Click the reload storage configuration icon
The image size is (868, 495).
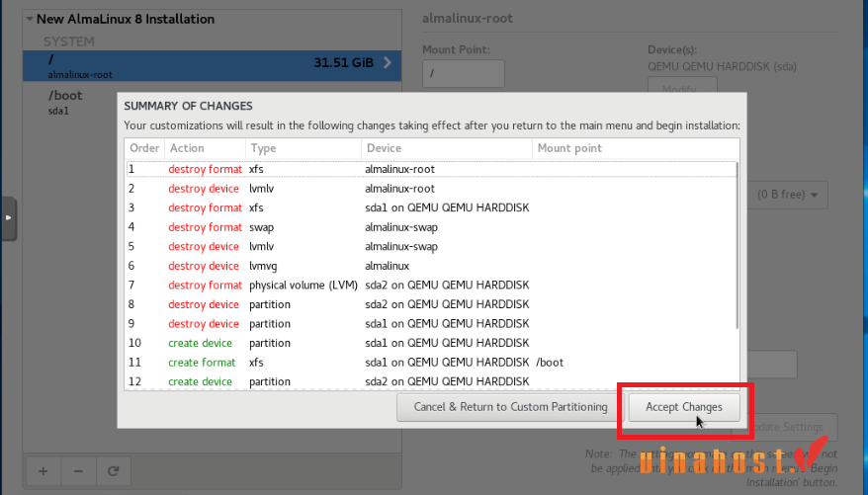pos(114,471)
